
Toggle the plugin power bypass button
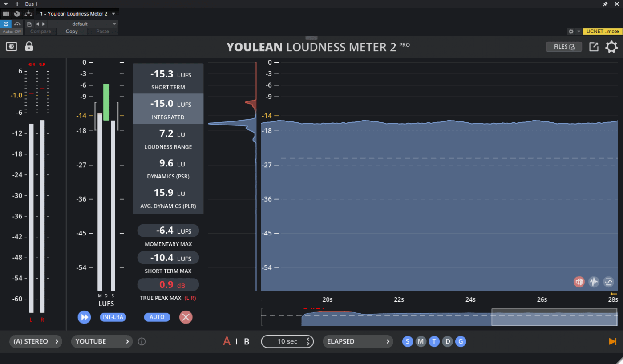pyautogui.click(x=6, y=24)
